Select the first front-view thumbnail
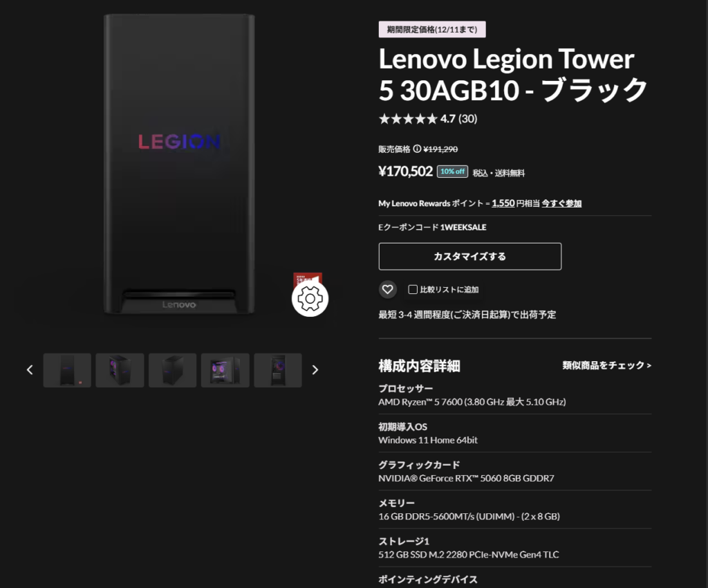 (67, 370)
